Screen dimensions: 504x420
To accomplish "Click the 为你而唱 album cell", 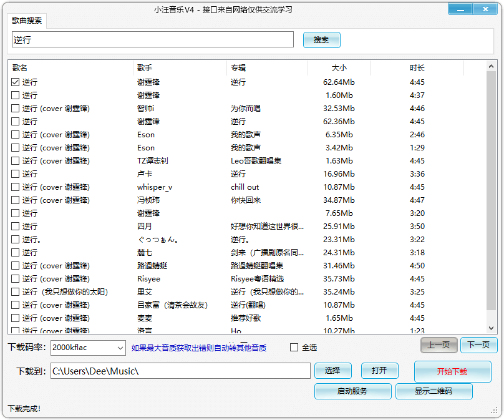I will coord(246,109).
